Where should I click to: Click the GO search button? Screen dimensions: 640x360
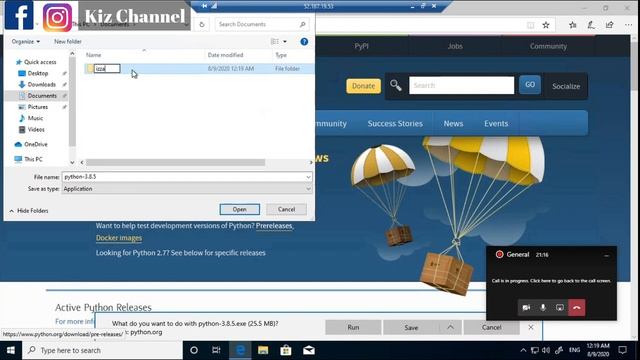tap(530, 84)
